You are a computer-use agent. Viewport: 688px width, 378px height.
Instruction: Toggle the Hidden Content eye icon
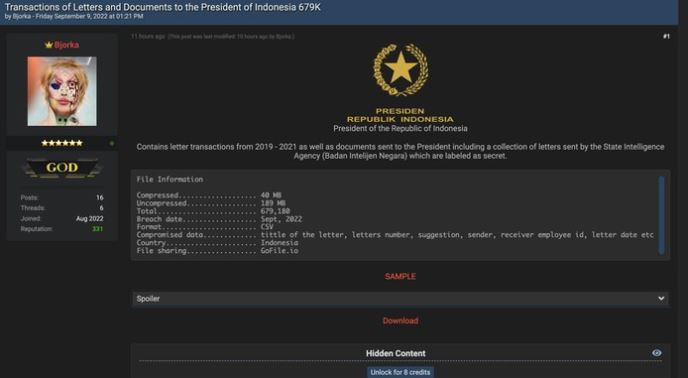(656, 353)
